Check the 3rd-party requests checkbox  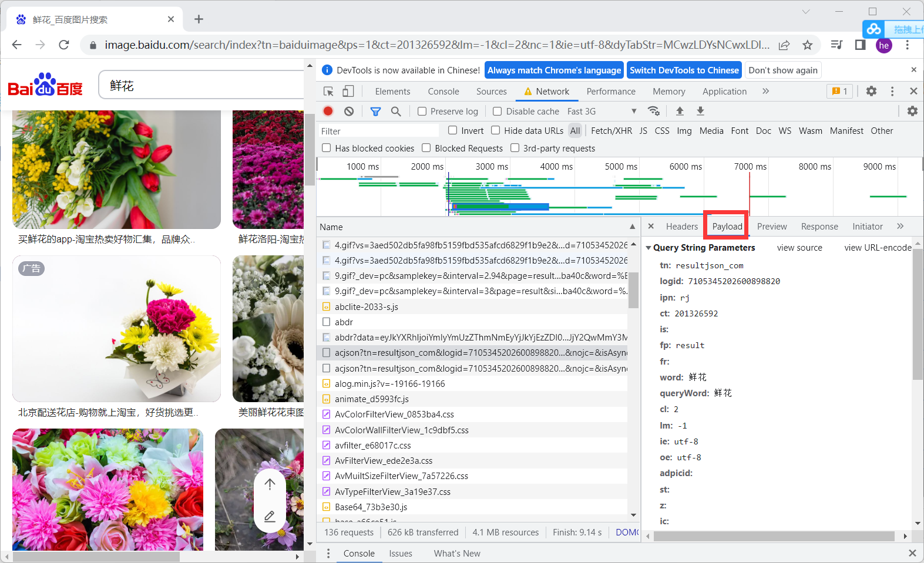pos(515,148)
